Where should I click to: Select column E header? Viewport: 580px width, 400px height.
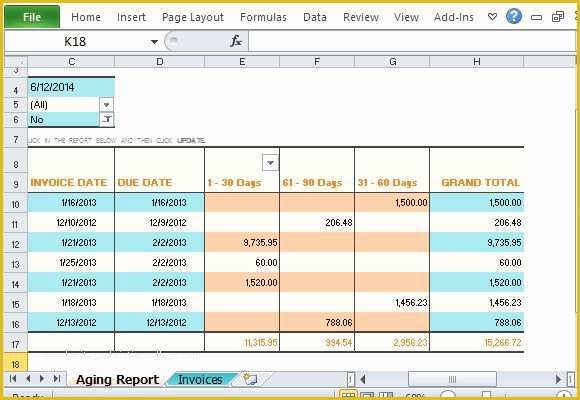click(242, 62)
